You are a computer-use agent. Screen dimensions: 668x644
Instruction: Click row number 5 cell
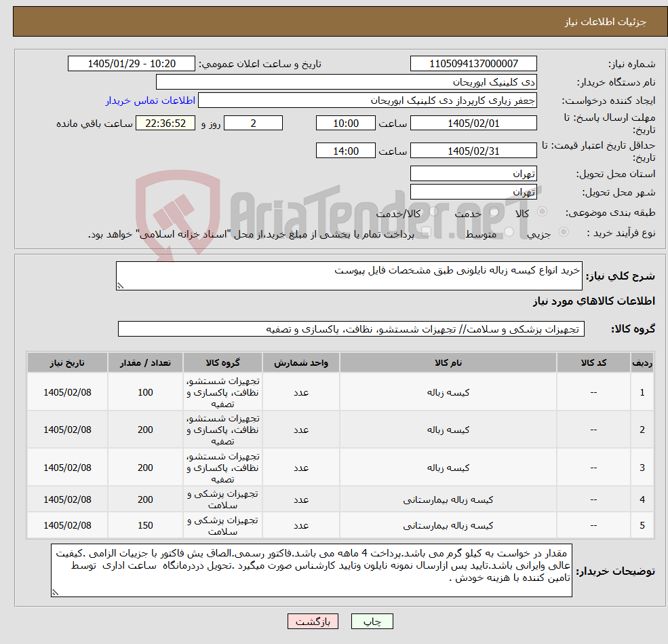pos(642,525)
